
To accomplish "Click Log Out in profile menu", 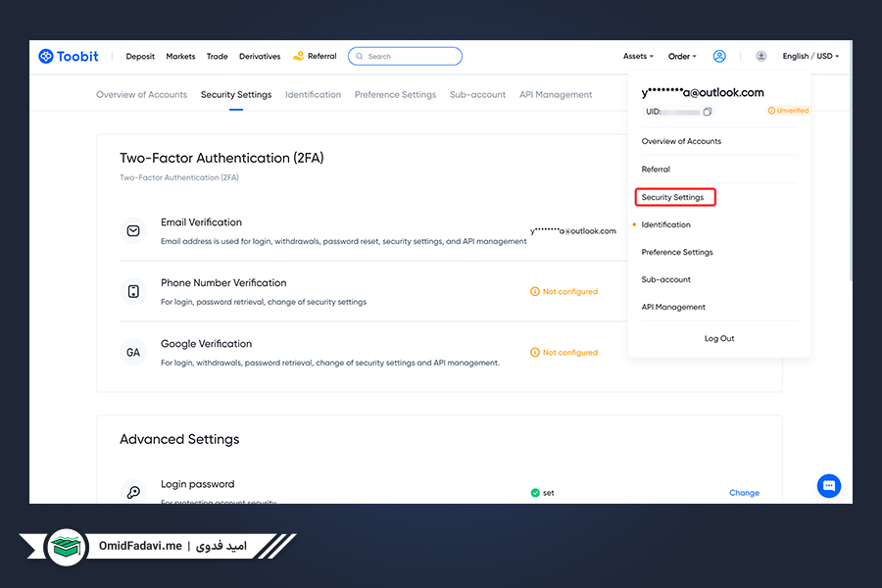I will 719,339.
